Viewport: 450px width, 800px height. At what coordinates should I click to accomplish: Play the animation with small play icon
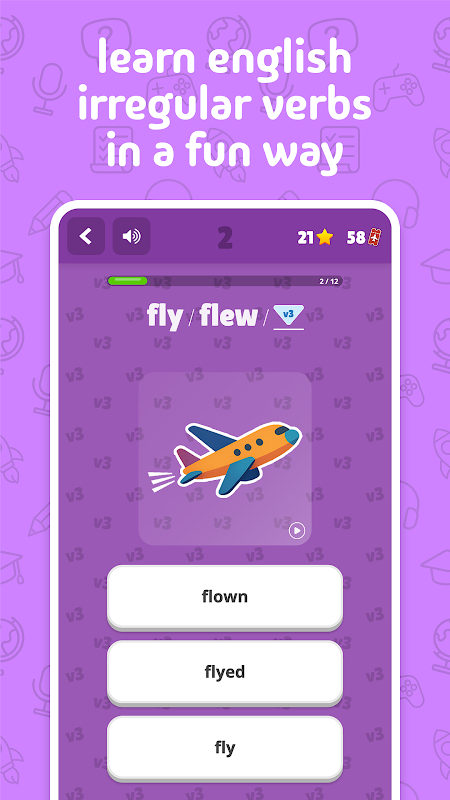point(296,531)
